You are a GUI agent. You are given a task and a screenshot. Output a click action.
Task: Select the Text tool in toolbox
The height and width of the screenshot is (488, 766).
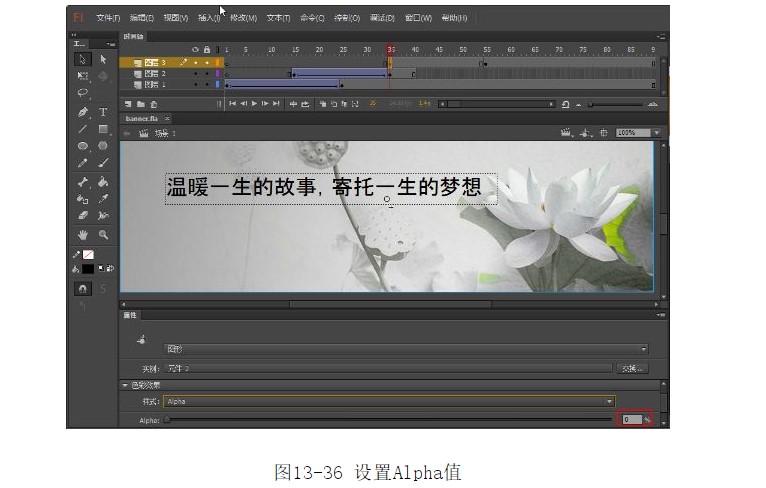103,113
